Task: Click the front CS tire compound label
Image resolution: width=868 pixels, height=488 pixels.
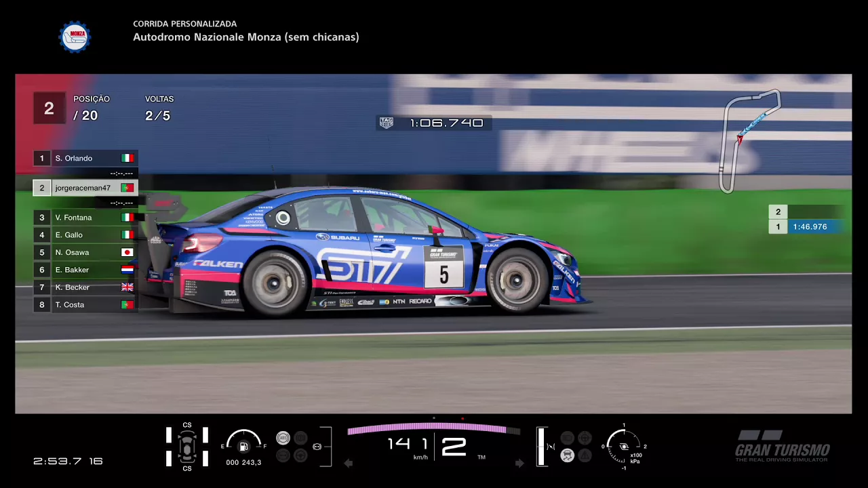Action: click(x=187, y=425)
